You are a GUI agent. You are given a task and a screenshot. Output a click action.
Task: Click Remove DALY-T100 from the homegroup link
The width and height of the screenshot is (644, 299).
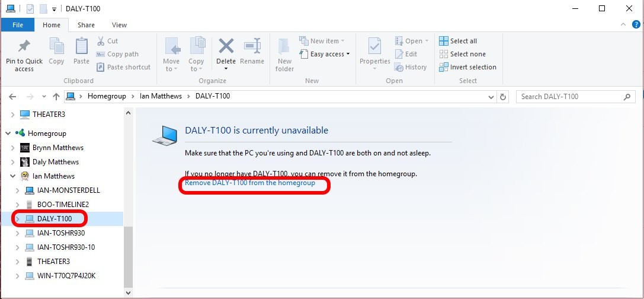point(250,183)
